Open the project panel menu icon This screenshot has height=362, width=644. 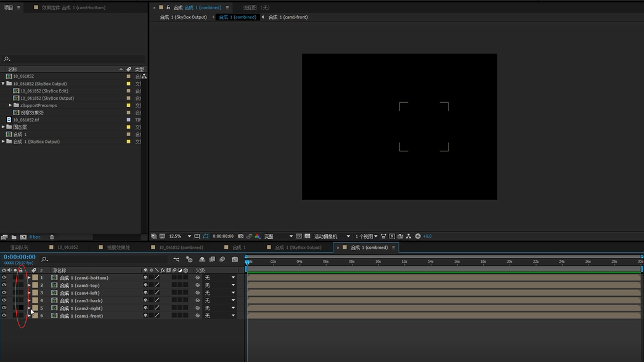coord(18,7)
